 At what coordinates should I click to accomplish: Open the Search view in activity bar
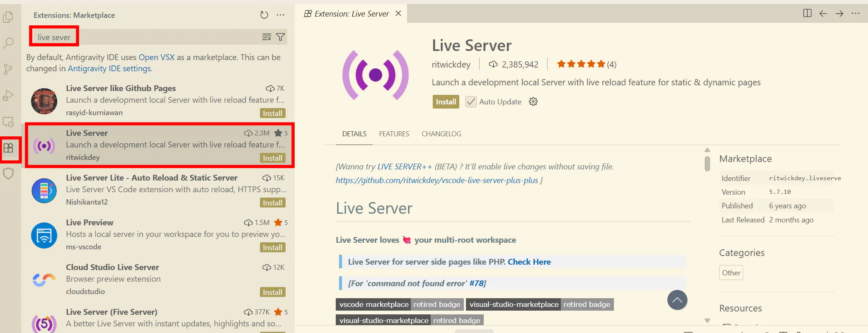[x=8, y=43]
